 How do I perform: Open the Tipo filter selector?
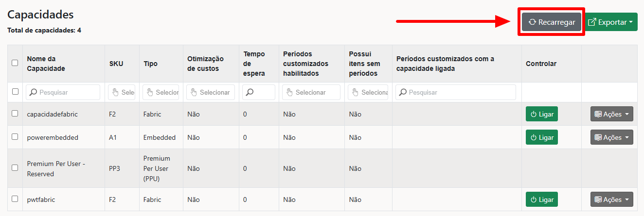tap(161, 92)
